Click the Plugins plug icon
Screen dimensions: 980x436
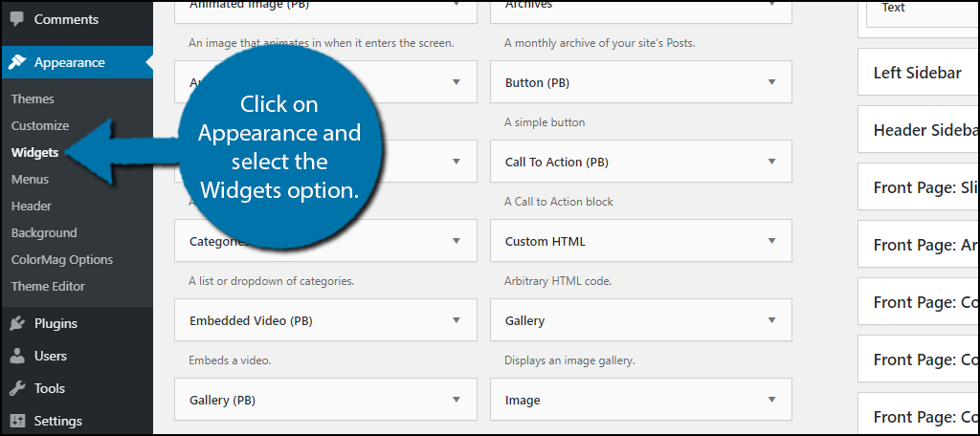tap(17, 323)
